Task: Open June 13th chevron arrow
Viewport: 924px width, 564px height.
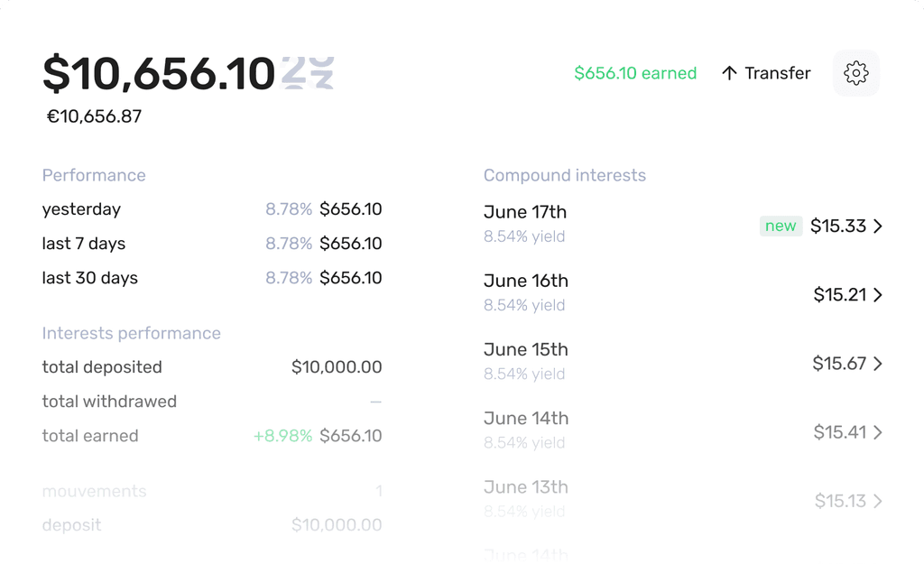Action: click(x=877, y=501)
